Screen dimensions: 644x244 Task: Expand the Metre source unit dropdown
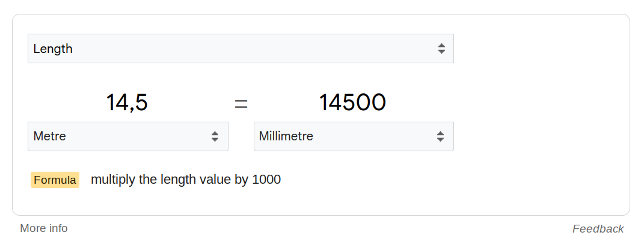[x=128, y=136]
